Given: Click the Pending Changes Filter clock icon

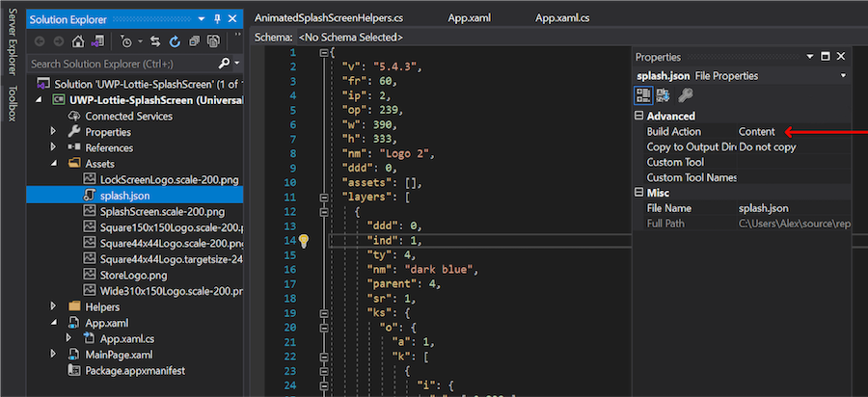Looking at the screenshot, I should [126, 41].
